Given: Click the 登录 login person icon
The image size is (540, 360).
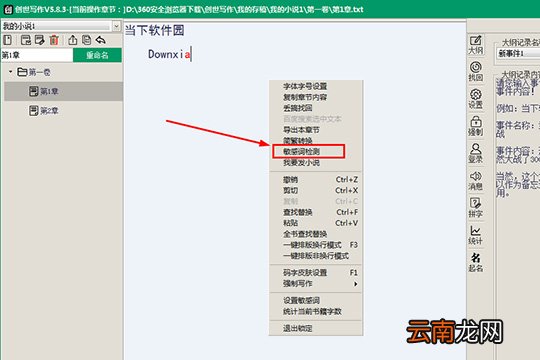Looking at the screenshot, I should (476, 153).
